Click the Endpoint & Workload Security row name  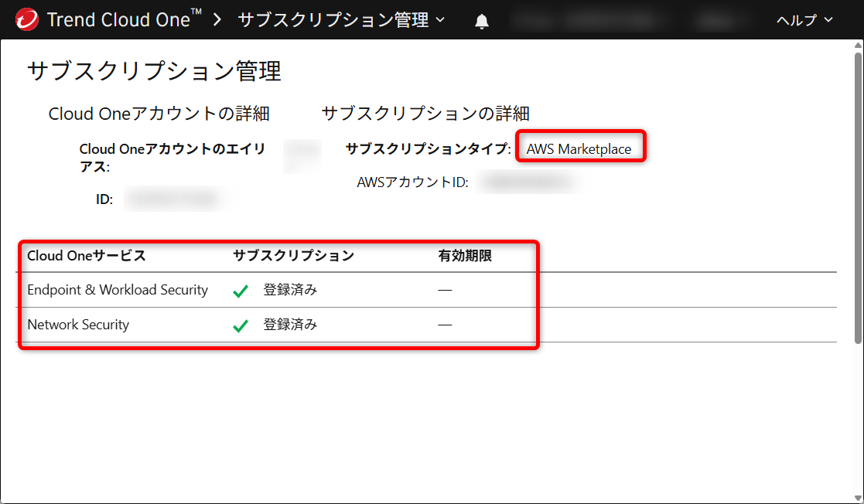(118, 290)
